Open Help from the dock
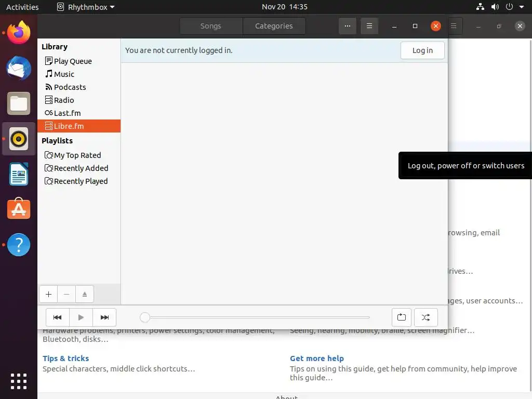The width and height of the screenshot is (532, 399). click(19, 245)
